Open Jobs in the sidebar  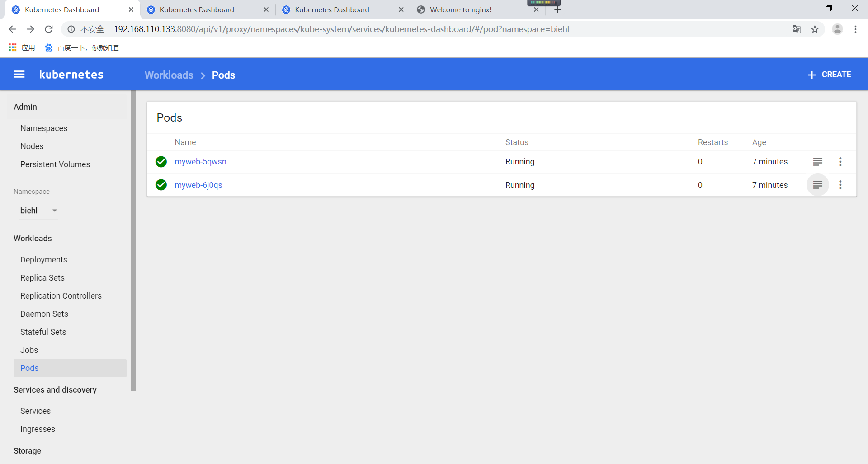pos(29,350)
